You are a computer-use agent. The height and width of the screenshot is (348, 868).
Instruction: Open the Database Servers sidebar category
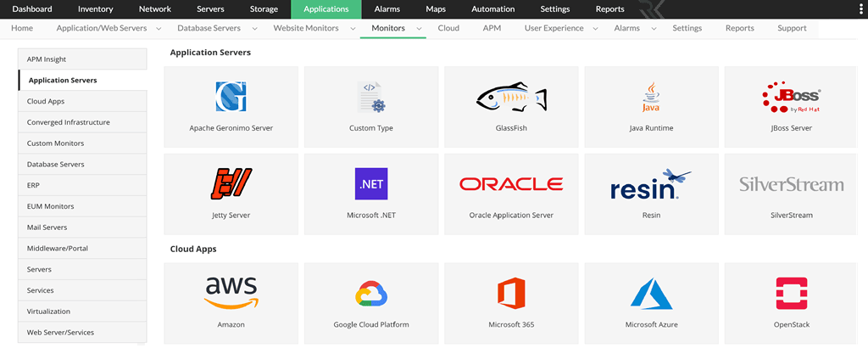pyautogui.click(x=82, y=164)
